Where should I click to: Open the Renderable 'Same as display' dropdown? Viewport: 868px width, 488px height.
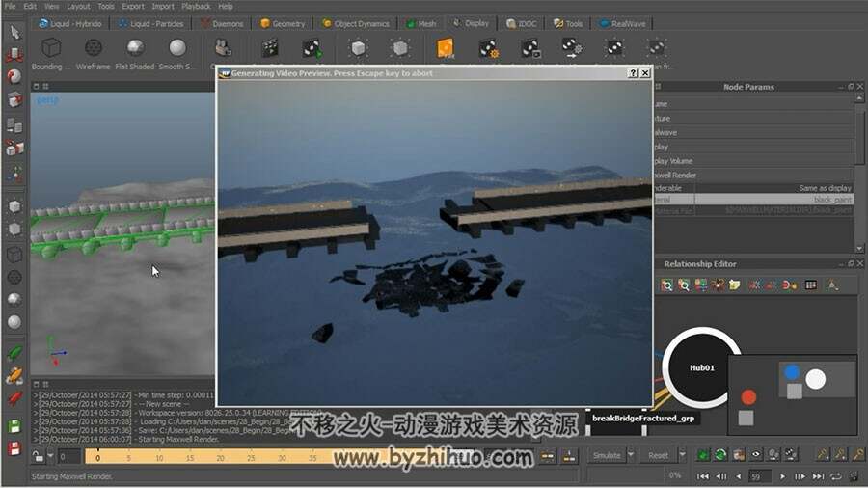point(773,189)
